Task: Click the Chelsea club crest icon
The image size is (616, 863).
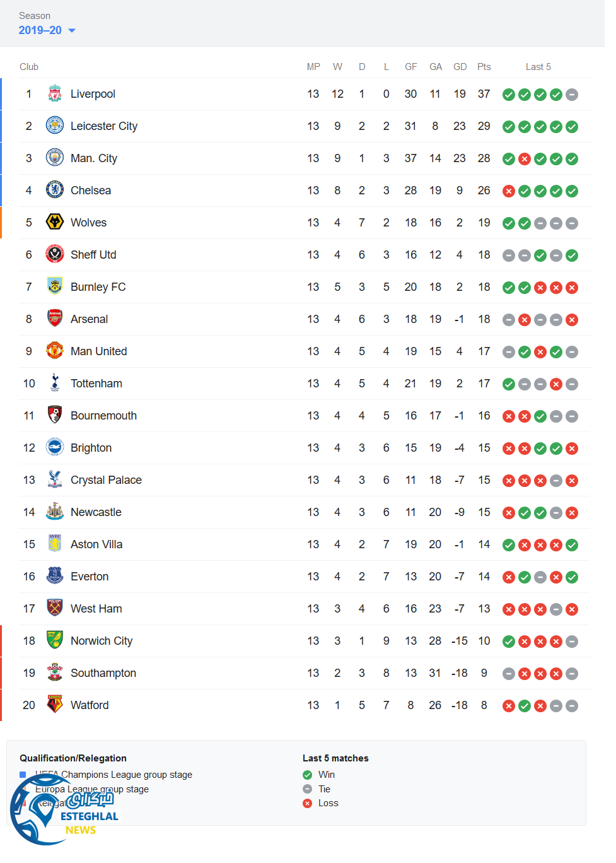Action: tap(55, 191)
